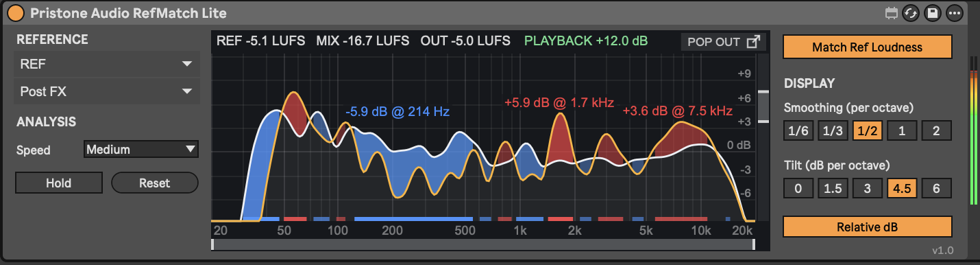The height and width of the screenshot is (265, 980).
Task: Pop out the analyzer display
Action: tap(724, 42)
